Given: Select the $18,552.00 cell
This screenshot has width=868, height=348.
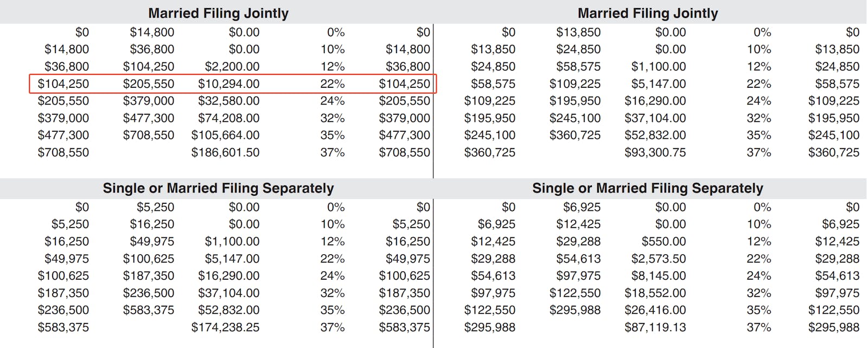Looking at the screenshot, I should click(x=655, y=293).
